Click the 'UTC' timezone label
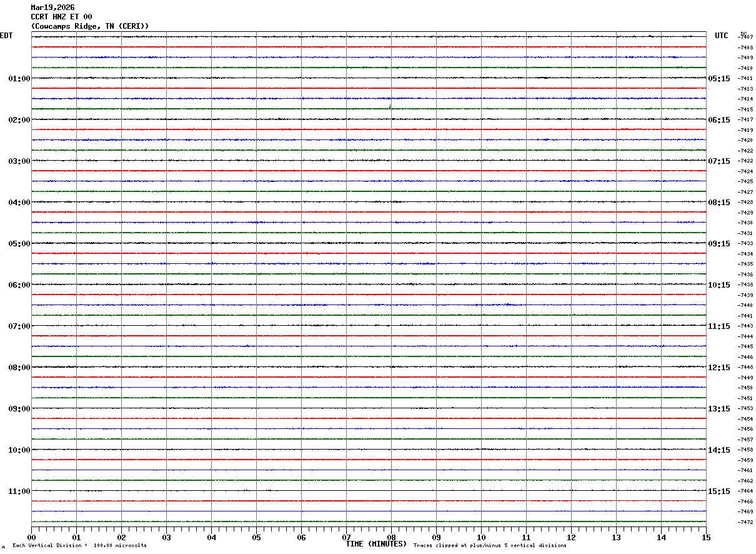Image resolution: width=756 pixels, height=554 pixels. tap(722, 36)
